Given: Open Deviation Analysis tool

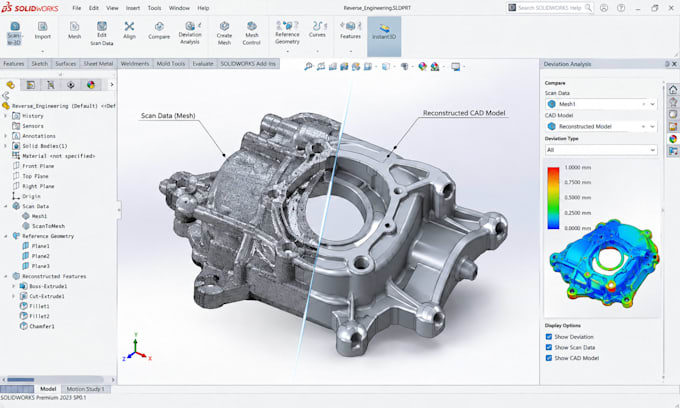Looking at the screenshot, I should click(x=190, y=33).
